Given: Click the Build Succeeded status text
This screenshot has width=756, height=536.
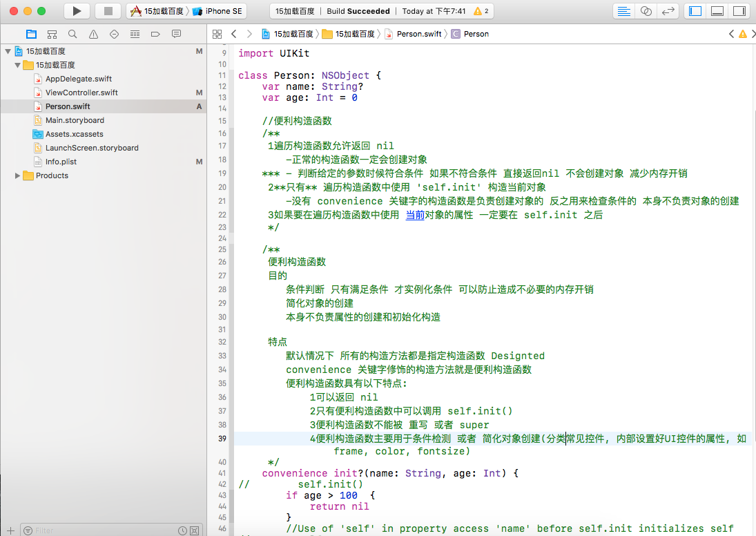Looking at the screenshot, I should 358,11.
